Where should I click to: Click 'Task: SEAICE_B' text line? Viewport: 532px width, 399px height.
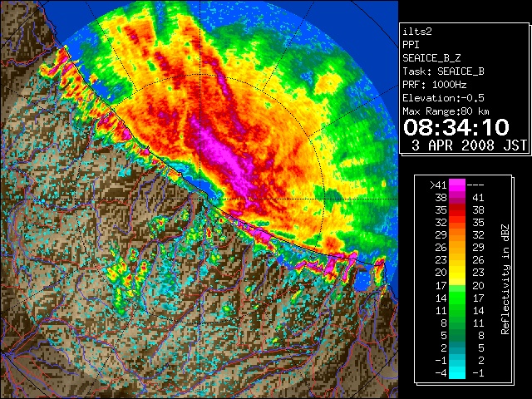(x=443, y=71)
